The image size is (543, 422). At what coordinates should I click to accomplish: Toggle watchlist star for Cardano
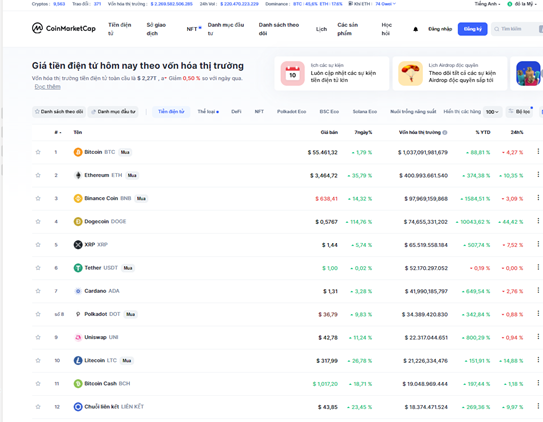(x=38, y=291)
